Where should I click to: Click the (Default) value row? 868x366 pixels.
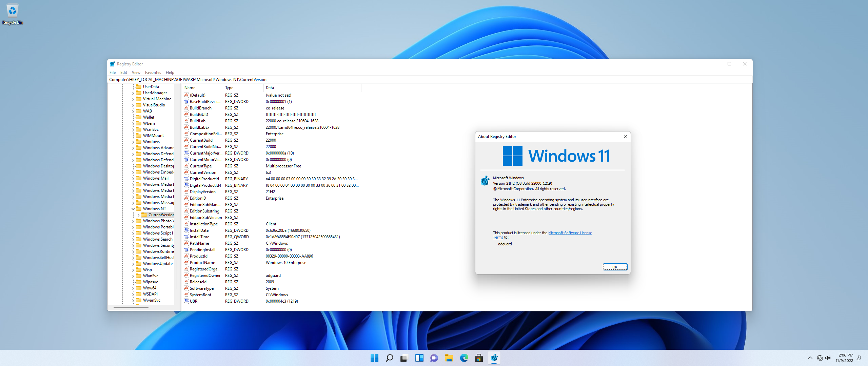[271, 95]
